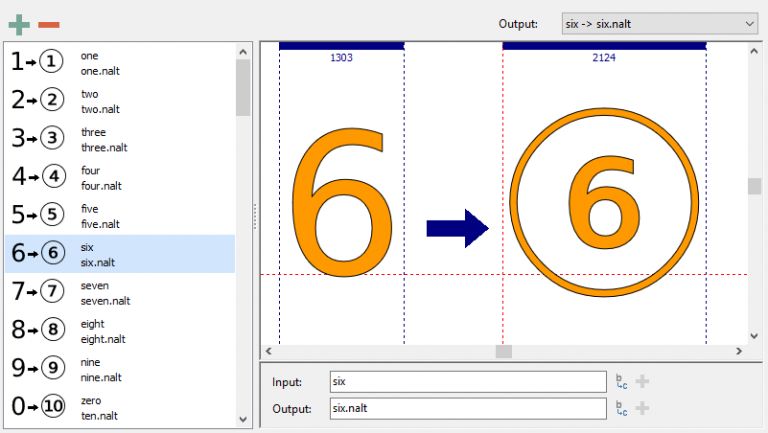The height and width of the screenshot is (433, 768).
Task: Click gray plus icon in Input row
Action: [643, 381]
